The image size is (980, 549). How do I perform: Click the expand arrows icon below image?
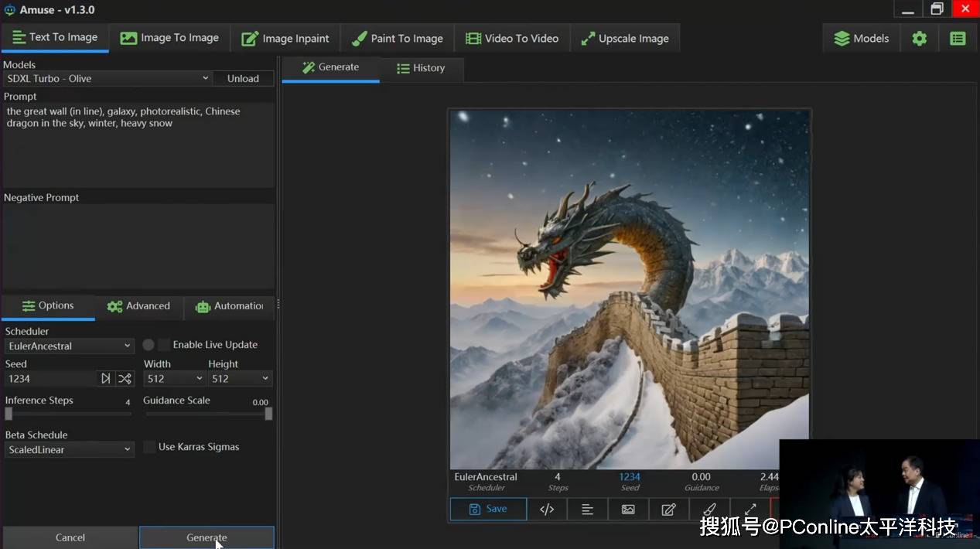point(750,509)
